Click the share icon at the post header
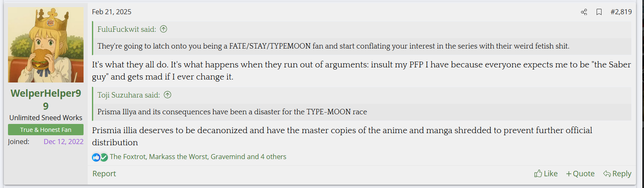 click(x=584, y=12)
